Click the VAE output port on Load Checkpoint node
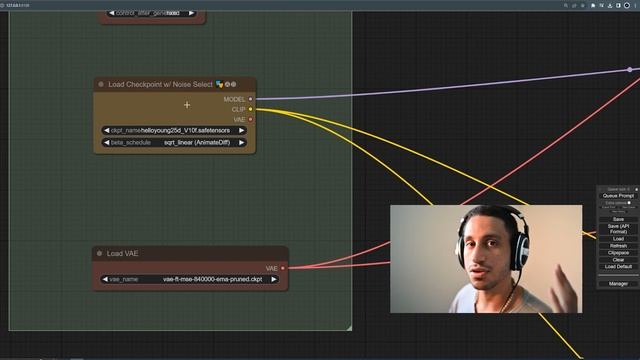Screen dimensions: 640x360 coord(251,120)
